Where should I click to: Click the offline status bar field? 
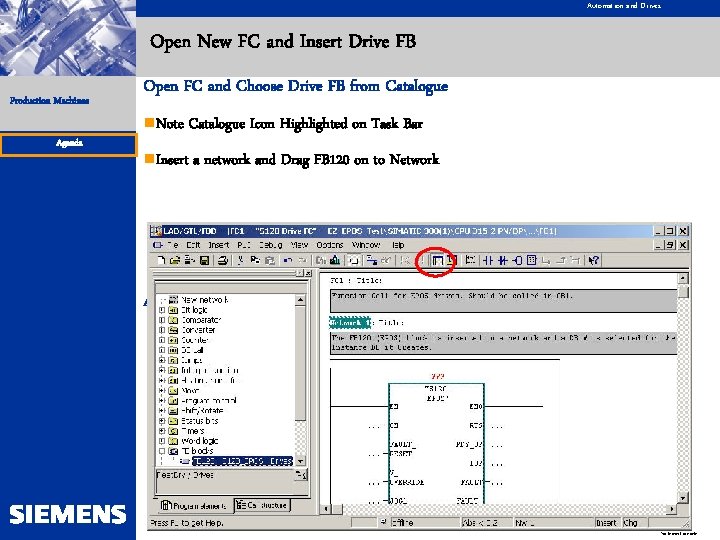[x=425, y=523]
